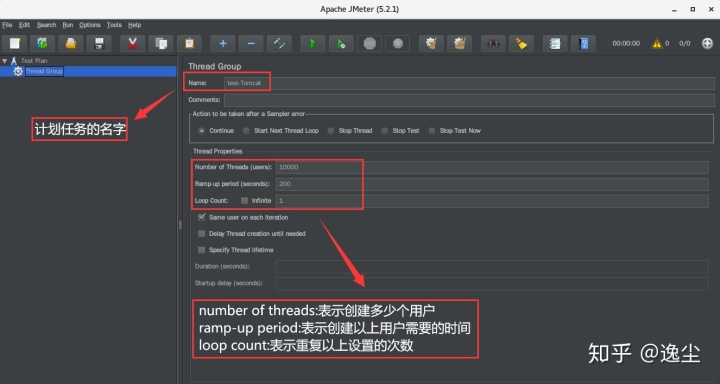Click the warning triangle log icon
This screenshot has width=720, height=384.
(657, 44)
